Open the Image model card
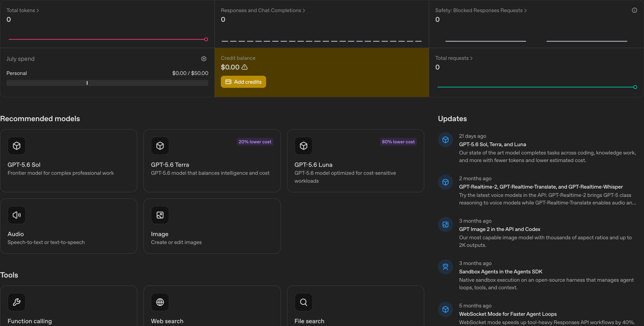The image size is (644, 326). tap(212, 226)
